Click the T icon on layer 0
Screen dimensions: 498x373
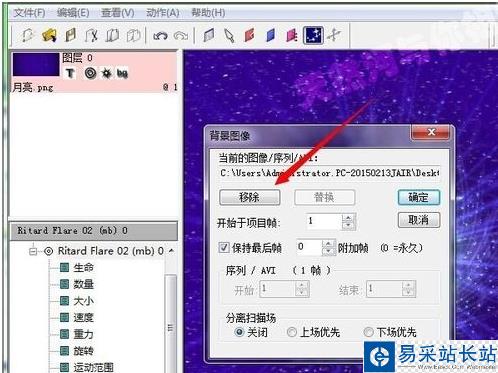tap(70, 73)
